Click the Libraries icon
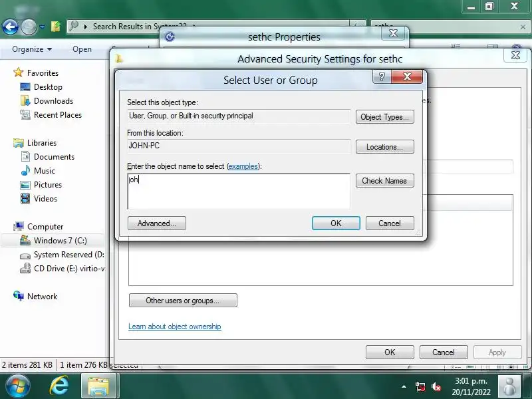This screenshot has height=399, width=532. 19,143
